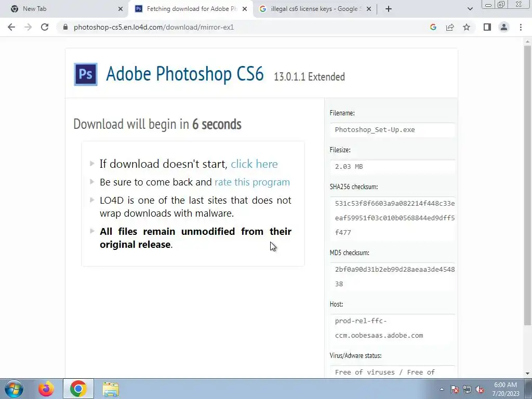Screen dimensions: 532x399
Task: Click the share page icon
Action: click(x=450, y=27)
